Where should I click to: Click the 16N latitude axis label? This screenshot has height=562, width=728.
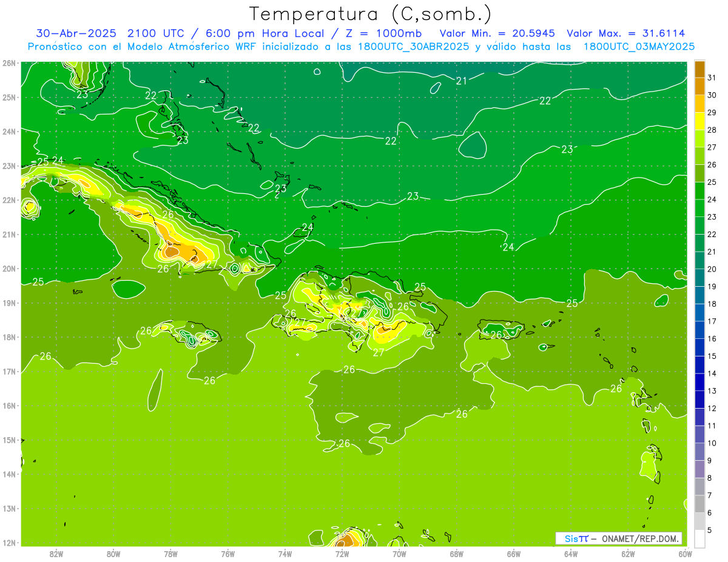point(8,406)
